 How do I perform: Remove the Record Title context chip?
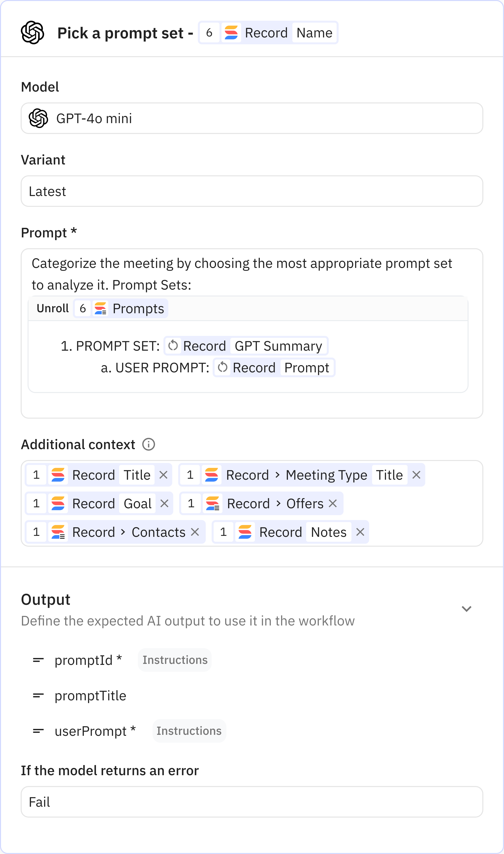pos(163,475)
